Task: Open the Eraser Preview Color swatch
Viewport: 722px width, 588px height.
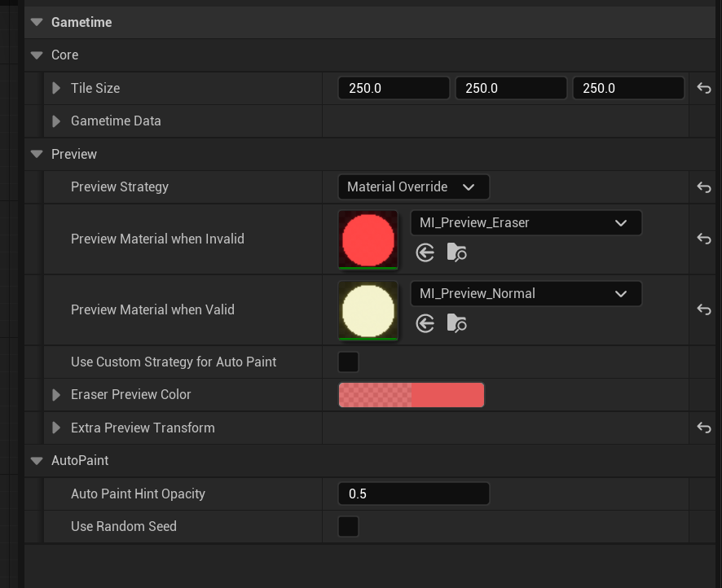Action: [412, 395]
